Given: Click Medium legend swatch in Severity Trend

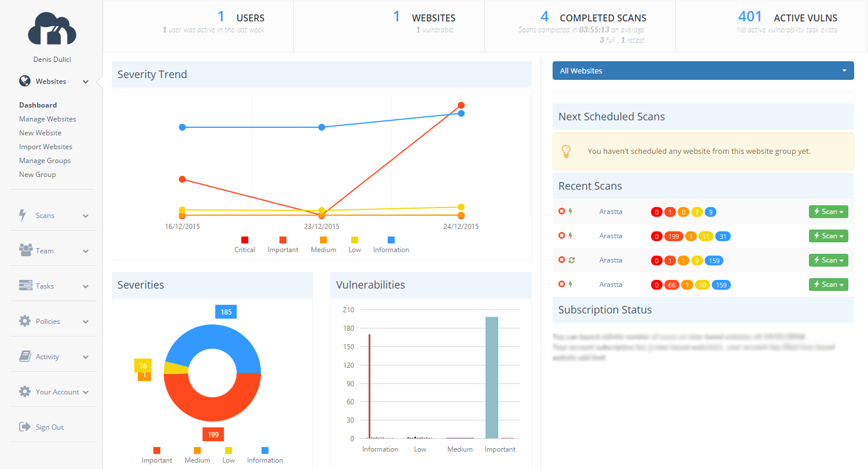Looking at the screenshot, I should 323,239.
